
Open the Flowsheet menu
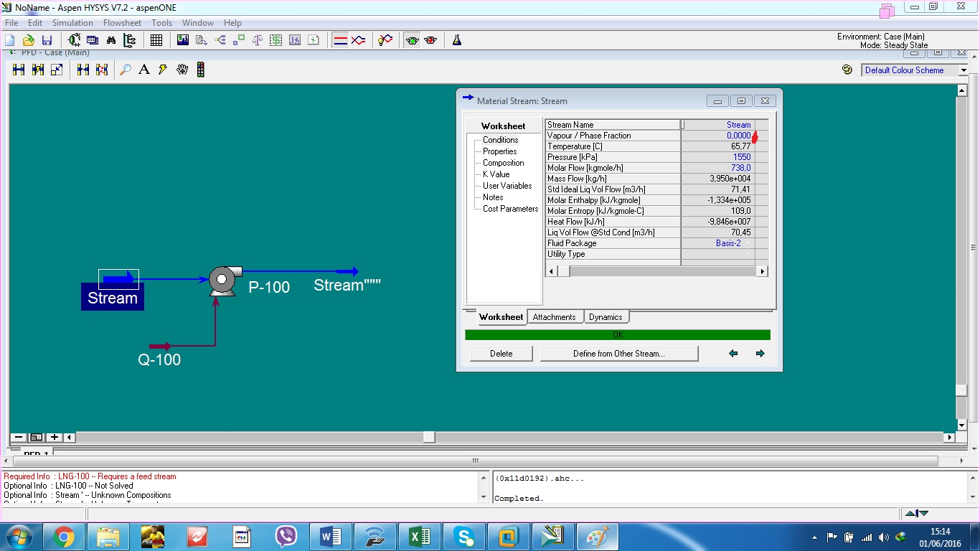(x=123, y=23)
